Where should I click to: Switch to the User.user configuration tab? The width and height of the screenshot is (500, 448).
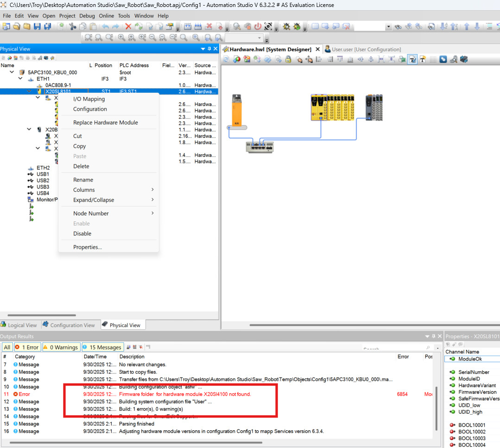pyautogui.click(x=362, y=49)
